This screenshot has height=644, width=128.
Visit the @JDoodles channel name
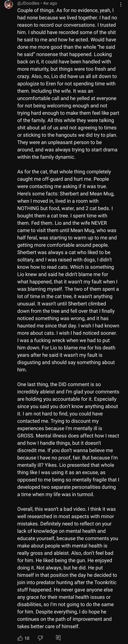28,3
